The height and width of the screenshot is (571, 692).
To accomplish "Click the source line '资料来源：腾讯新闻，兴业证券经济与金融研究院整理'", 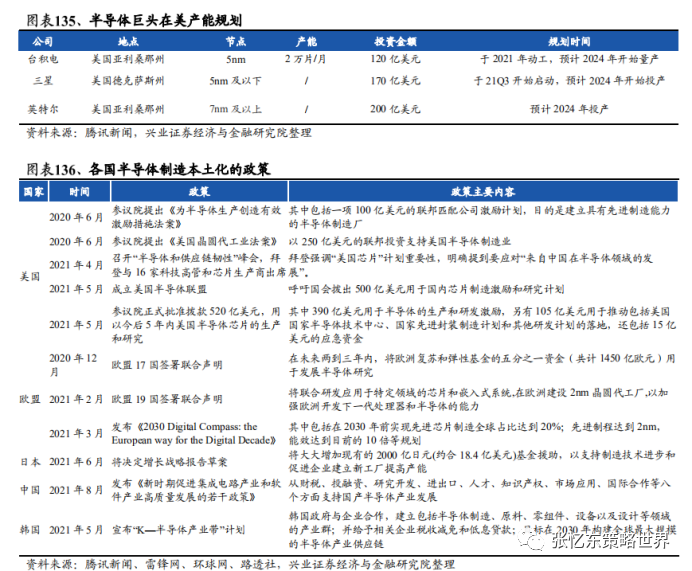I will tap(169, 133).
